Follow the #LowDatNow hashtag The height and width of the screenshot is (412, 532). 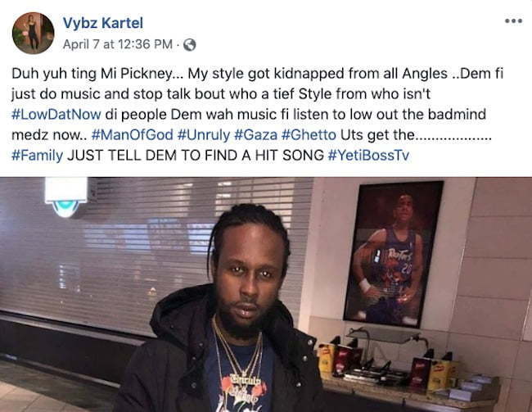click(x=56, y=114)
